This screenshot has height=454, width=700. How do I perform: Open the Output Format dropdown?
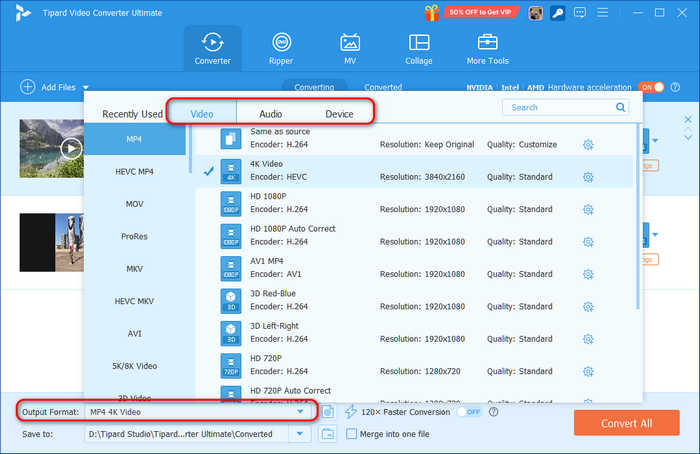pos(300,412)
